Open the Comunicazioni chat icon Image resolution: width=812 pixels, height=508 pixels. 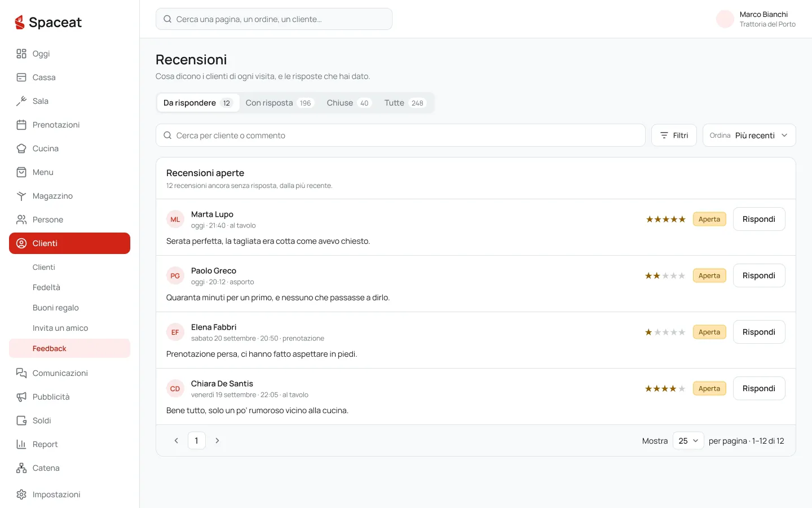pos(21,373)
